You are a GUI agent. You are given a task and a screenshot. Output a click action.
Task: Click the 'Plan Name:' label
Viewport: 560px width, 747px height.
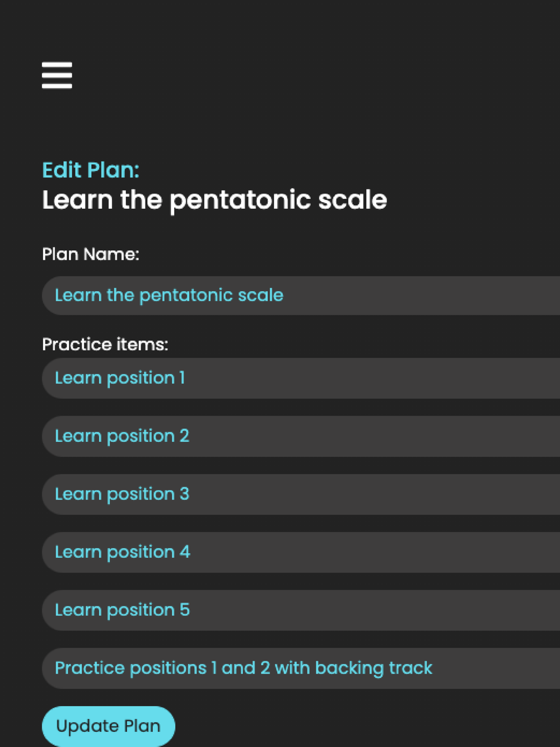(91, 254)
